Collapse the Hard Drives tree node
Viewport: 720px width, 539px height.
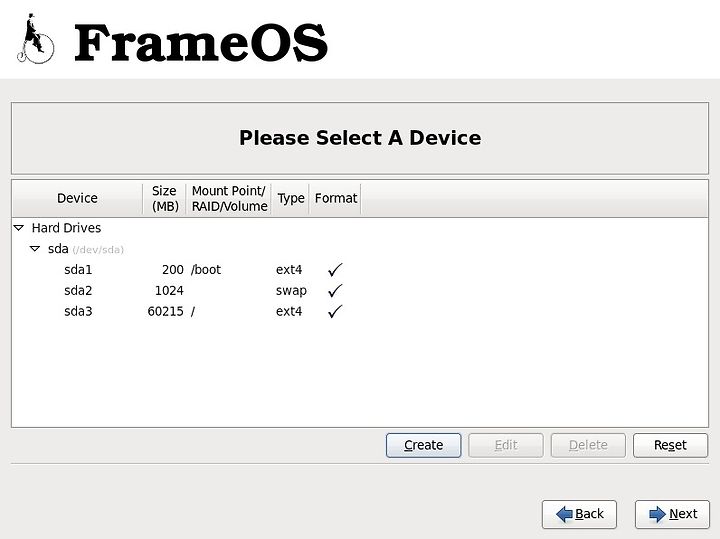click(19, 228)
